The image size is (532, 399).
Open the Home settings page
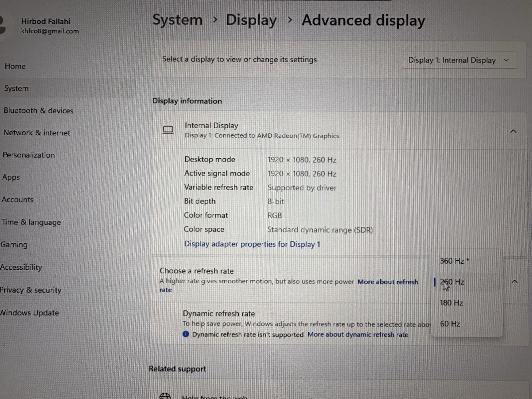point(15,66)
